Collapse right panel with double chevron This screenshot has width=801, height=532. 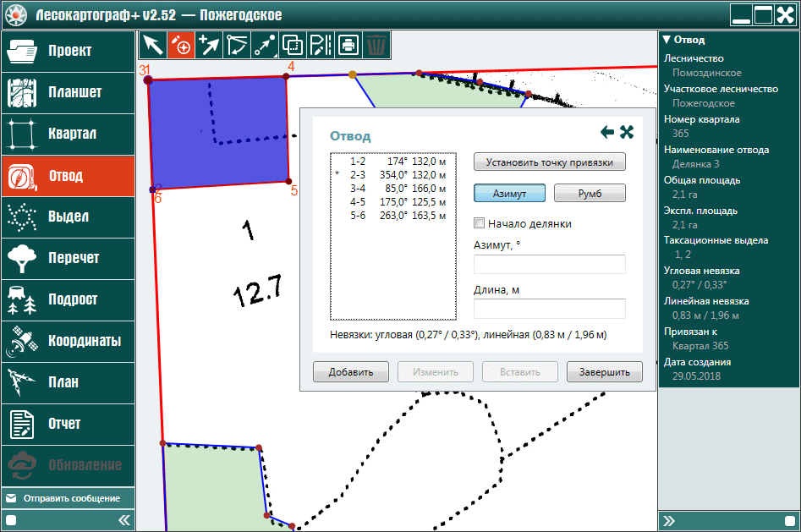tap(668, 520)
